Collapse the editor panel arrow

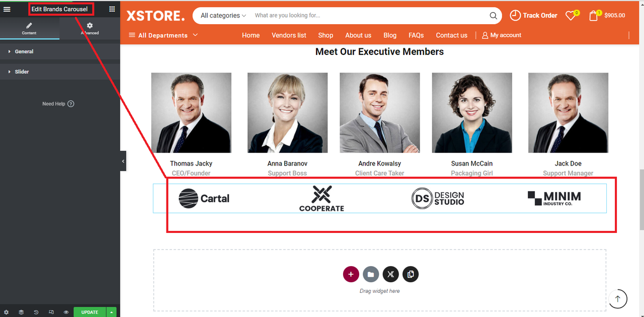tap(123, 161)
